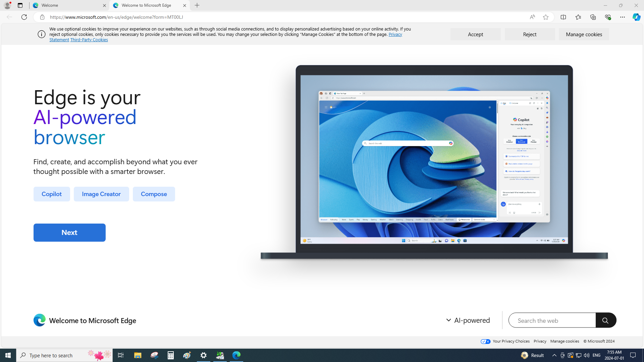
Task: Open the Tab actions menu icon
Action: pos(20,5)
